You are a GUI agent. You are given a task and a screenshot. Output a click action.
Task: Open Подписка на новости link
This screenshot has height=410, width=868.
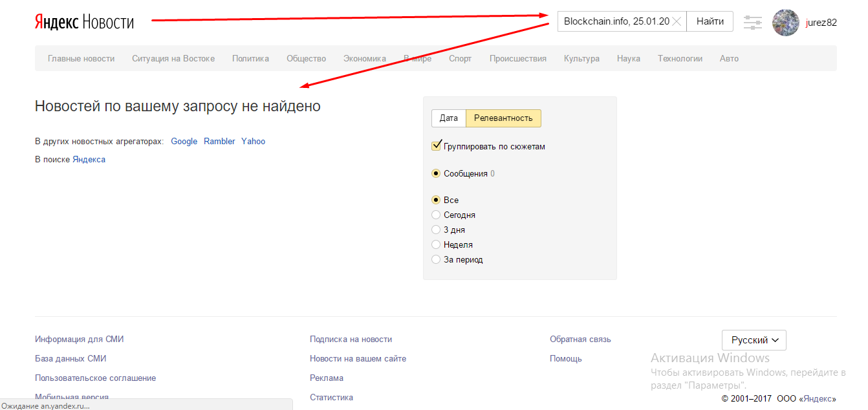pyautogui.click(x=351, y=339)
